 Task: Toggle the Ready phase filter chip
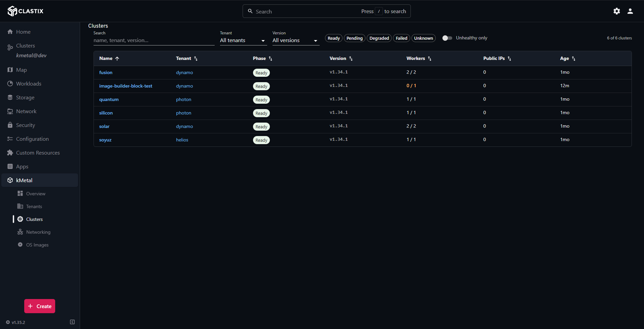click(x=334, y=38)
